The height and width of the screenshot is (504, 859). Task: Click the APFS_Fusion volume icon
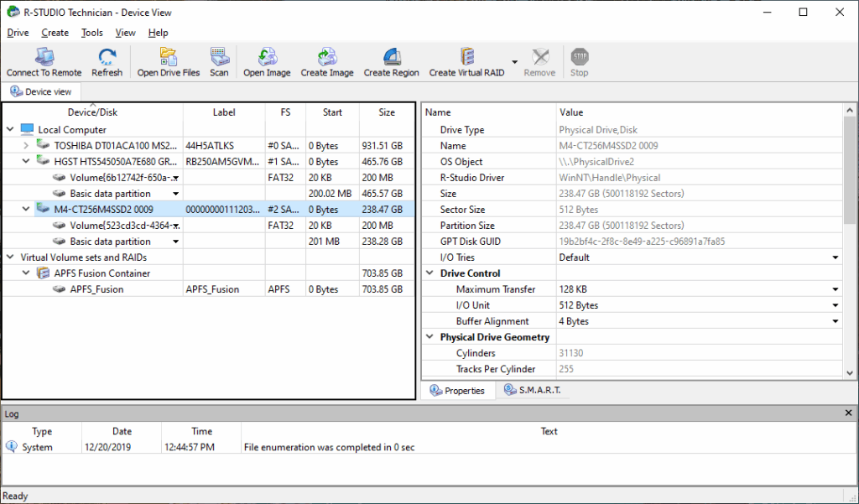tap(60, 289)
